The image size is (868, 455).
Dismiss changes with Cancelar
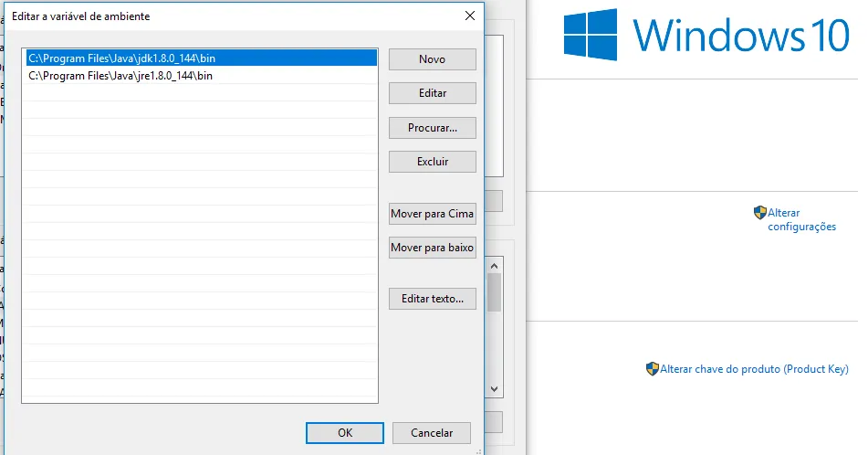(x=432, y=433)
